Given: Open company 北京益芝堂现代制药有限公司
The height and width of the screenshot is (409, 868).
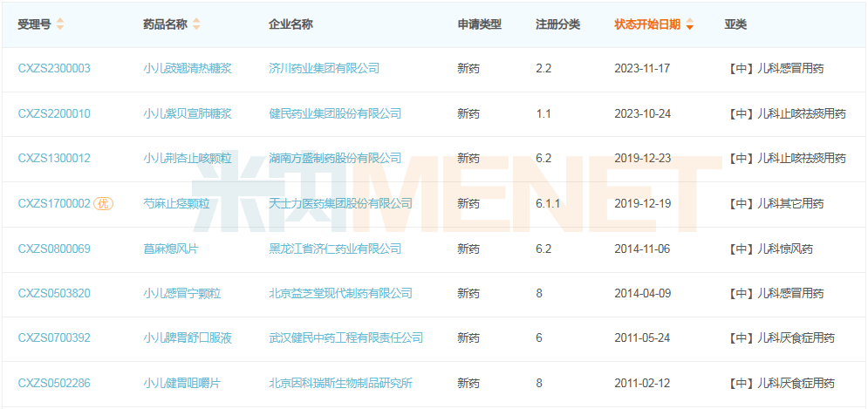Looking at the screenshot, I should point(340,293).
